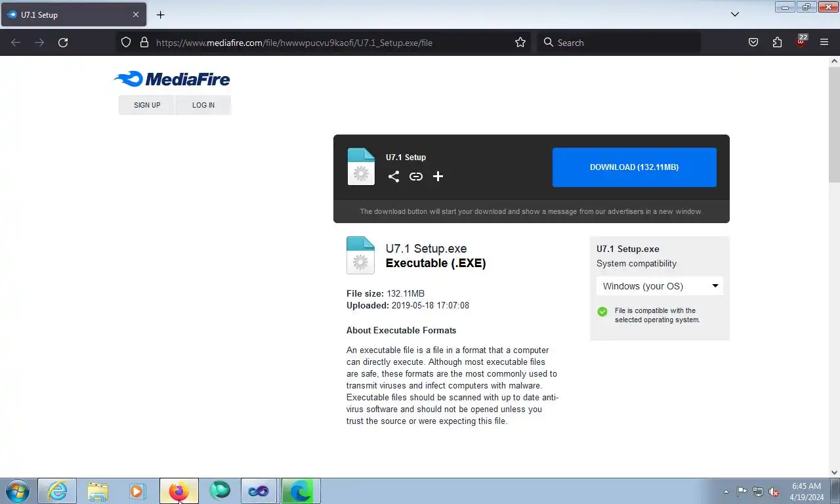840x504 pixels.
Task: Open Firefox application menu
Action: (x=824, y=43)
